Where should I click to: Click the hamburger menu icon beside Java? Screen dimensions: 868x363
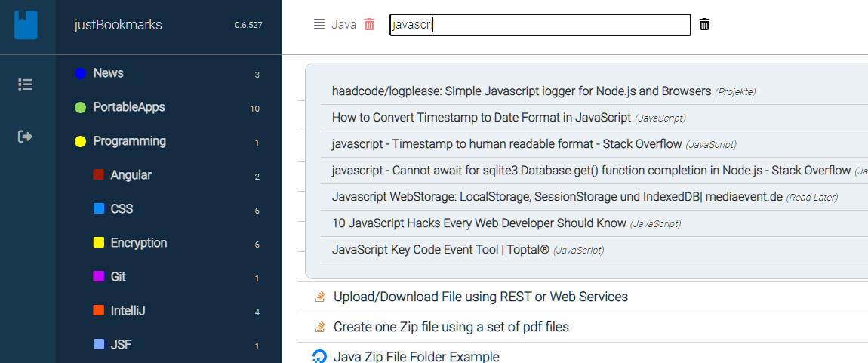coord(319,24)
